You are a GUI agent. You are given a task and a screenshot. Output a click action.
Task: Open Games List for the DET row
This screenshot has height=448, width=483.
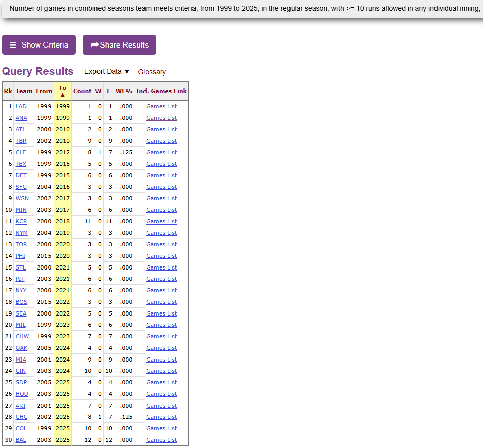pos(161,175)
